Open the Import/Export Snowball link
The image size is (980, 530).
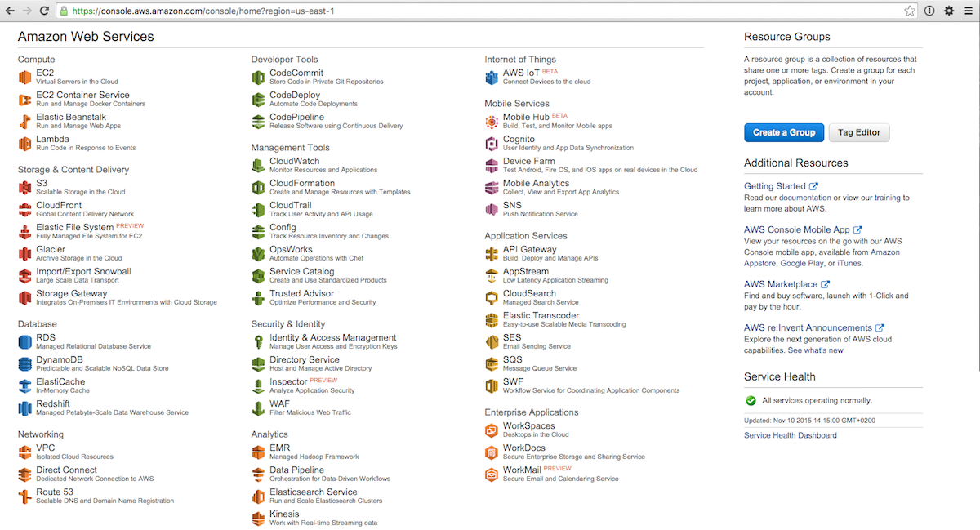[x=83, y=271]
